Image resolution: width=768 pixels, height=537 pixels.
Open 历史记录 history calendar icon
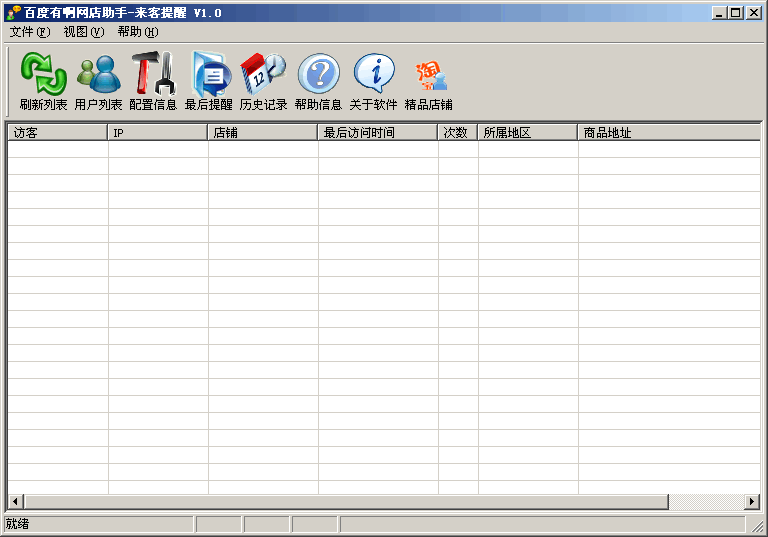264,81
